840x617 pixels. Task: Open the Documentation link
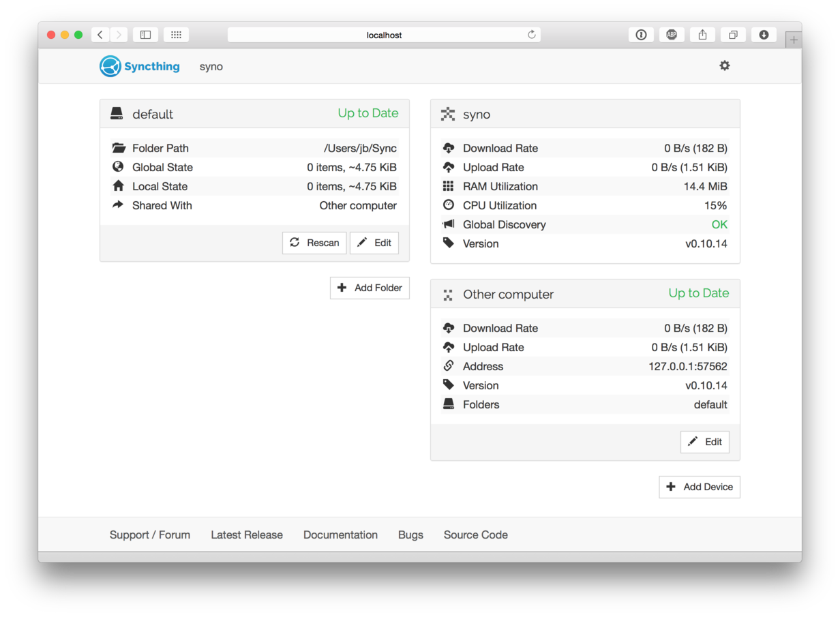340,535
